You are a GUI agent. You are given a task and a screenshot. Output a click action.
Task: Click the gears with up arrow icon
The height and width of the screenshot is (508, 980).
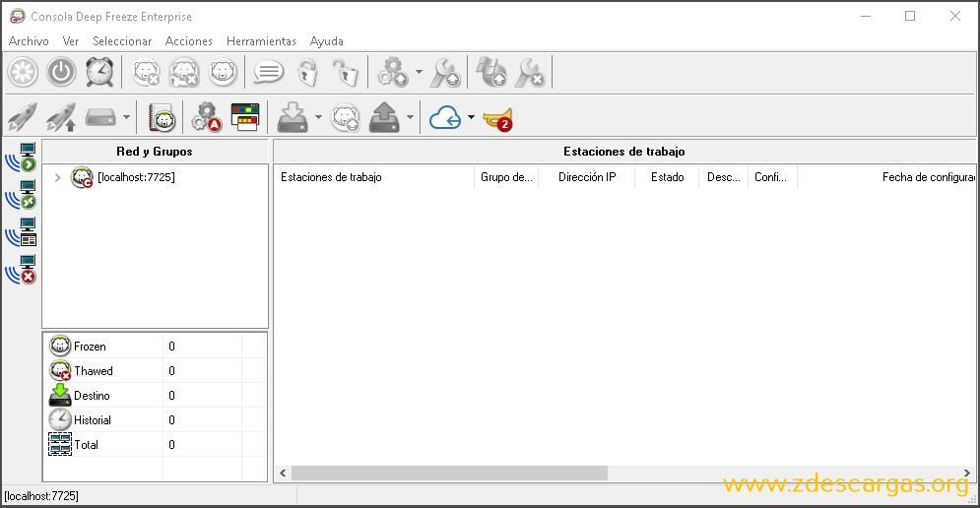393,73
